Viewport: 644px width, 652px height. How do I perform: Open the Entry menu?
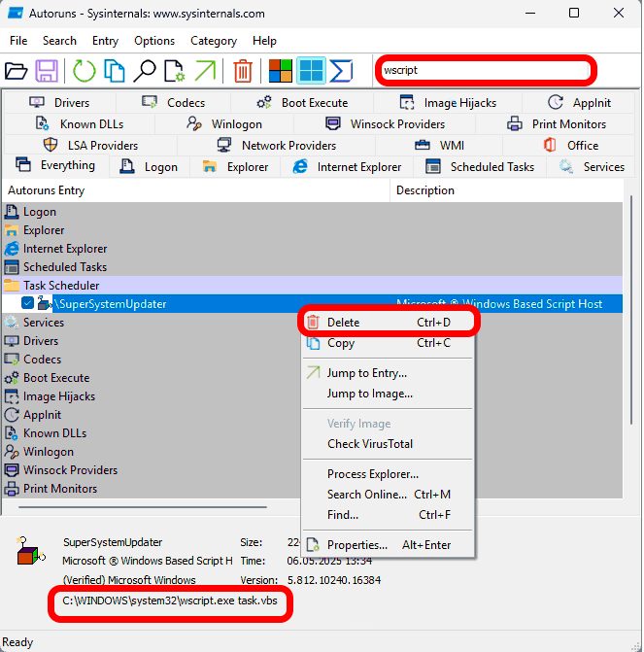105,41
